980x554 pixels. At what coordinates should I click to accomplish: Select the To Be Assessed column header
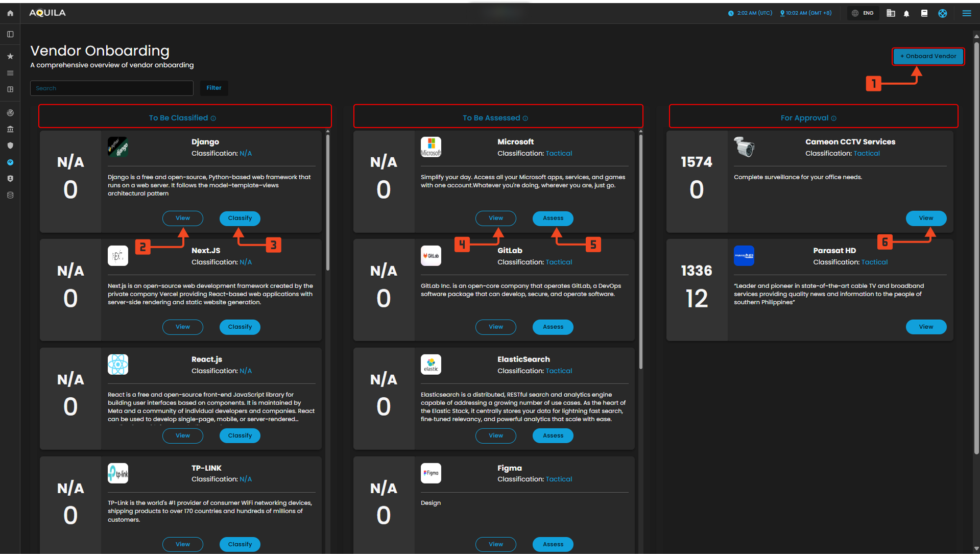(x=491, y=118)
